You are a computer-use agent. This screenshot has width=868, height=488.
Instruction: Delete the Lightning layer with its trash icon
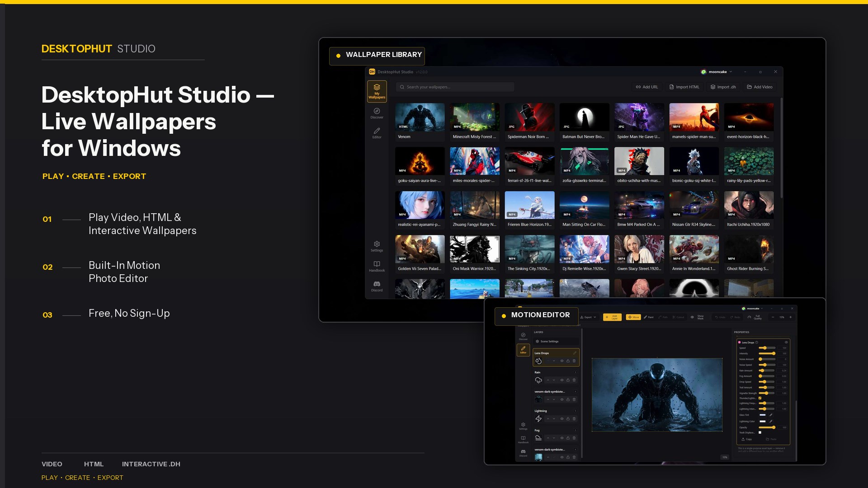tap(574, 419)
